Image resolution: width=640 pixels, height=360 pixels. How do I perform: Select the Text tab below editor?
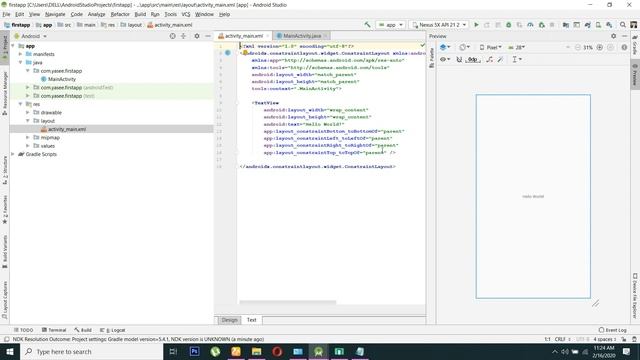[252, 320]
